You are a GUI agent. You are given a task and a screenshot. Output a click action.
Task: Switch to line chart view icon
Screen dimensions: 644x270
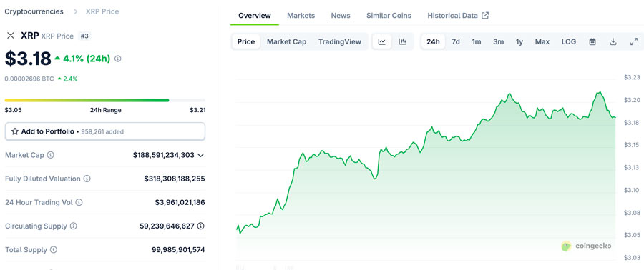(x=382, y=42)
